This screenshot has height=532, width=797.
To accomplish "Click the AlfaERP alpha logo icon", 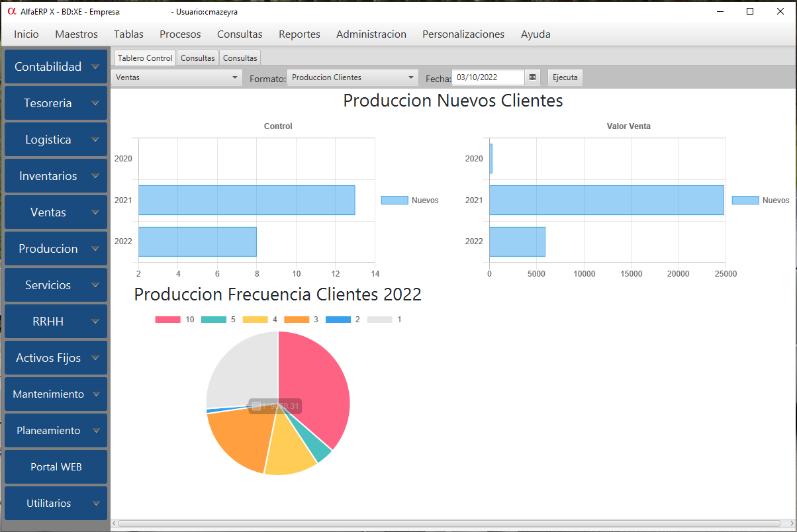I will [11, 11].
